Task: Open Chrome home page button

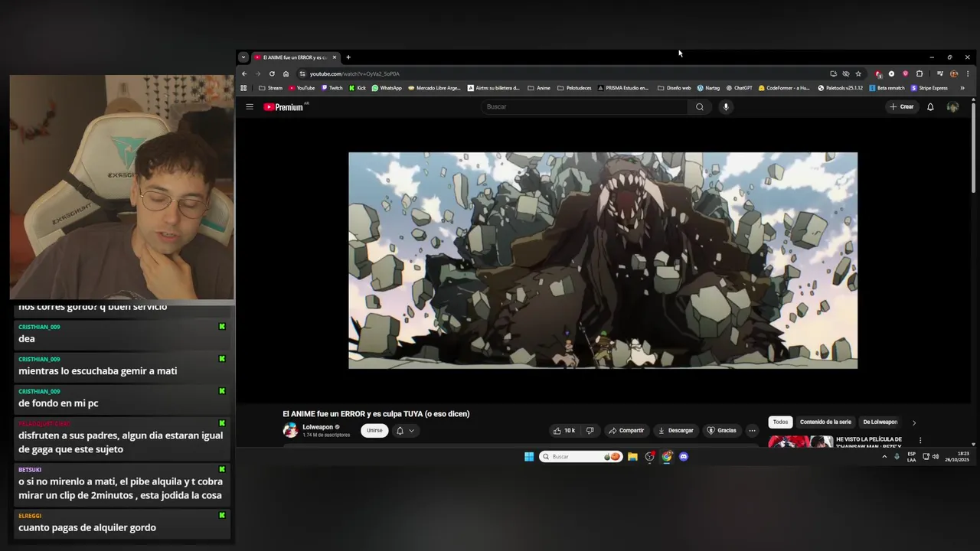Action: click(x=286, y=73)
